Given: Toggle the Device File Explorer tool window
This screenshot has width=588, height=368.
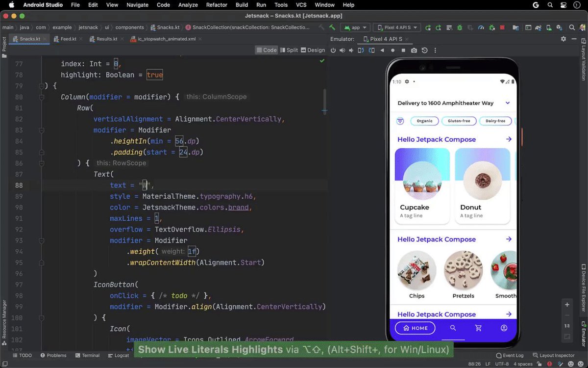Looking at the screenshot, I should (584, 288).
